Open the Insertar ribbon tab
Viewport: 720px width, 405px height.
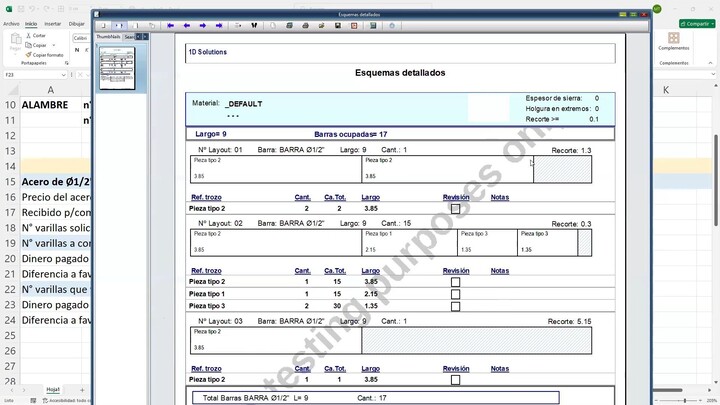pyautogui.click(x=52, y=24)
